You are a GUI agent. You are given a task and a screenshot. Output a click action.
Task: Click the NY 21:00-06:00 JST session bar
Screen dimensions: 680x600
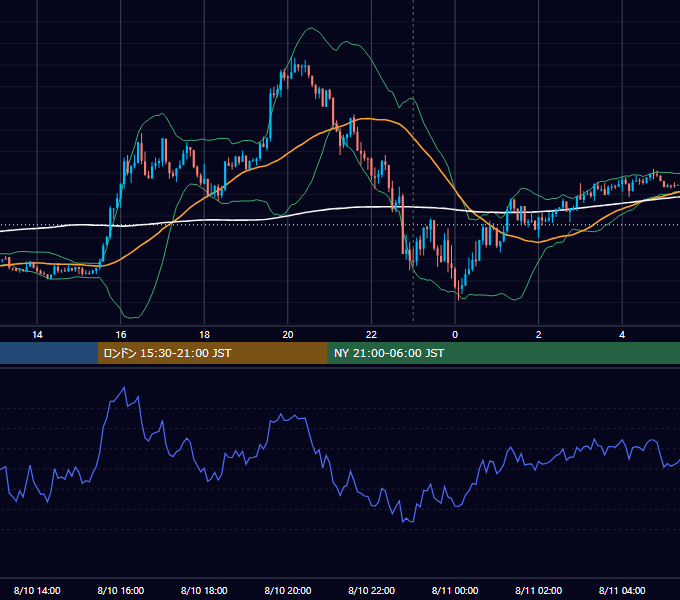coord(503,353)
